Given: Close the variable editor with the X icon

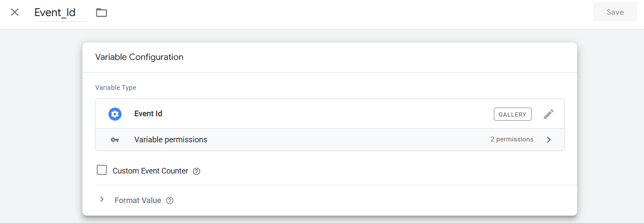Looking at the screenshot, I should coord(15,12).
